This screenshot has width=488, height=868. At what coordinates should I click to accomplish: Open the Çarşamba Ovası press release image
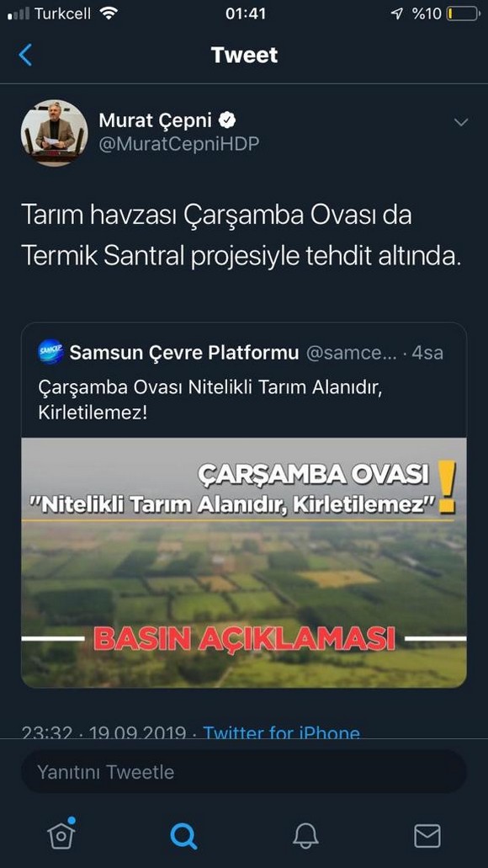click(244, 563)
